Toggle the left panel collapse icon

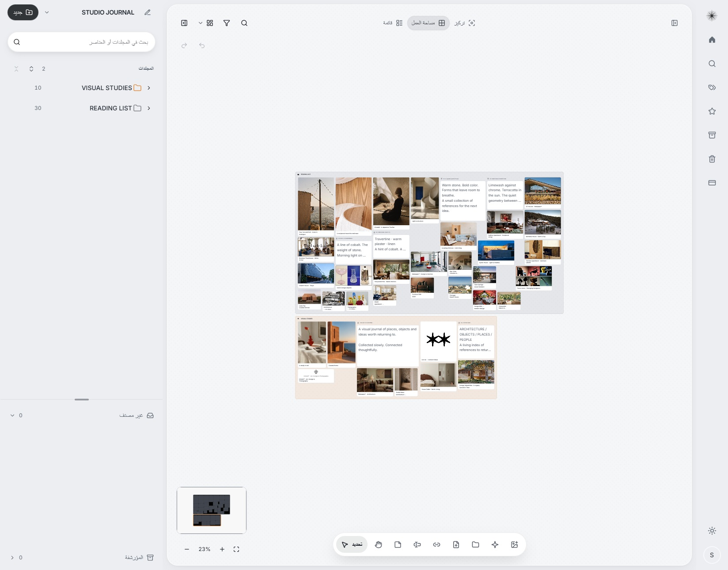(184, 23)
